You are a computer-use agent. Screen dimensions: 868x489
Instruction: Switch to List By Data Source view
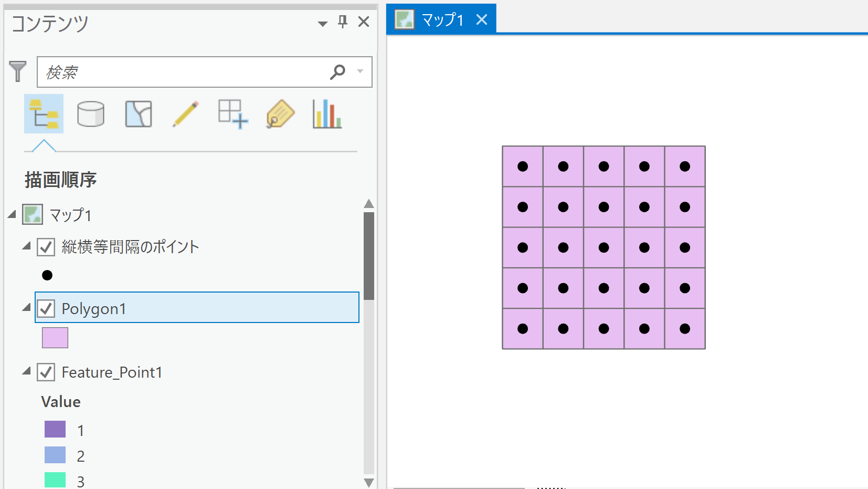[x=91, y=113]
